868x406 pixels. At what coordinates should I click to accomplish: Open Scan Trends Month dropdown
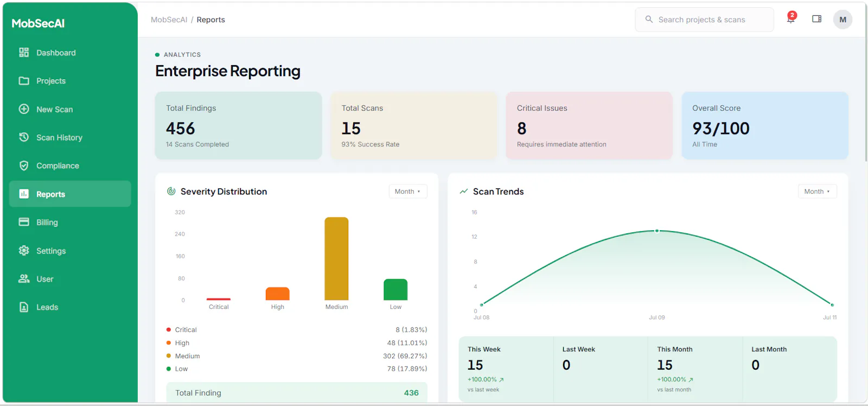817,192
